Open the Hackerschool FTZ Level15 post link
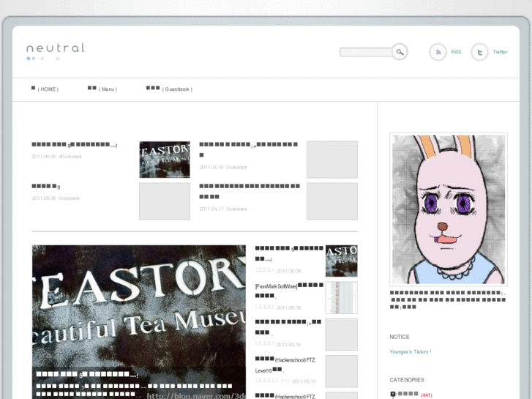 tap(285, 365)
